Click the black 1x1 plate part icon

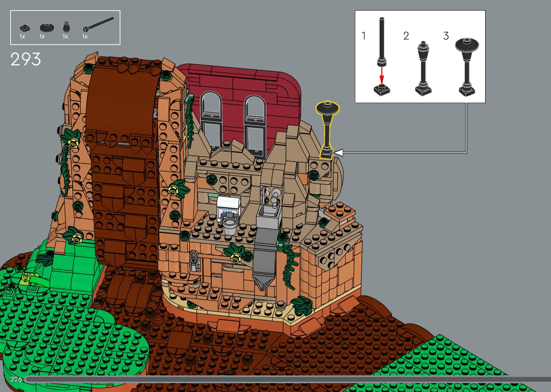coord(25,27)
